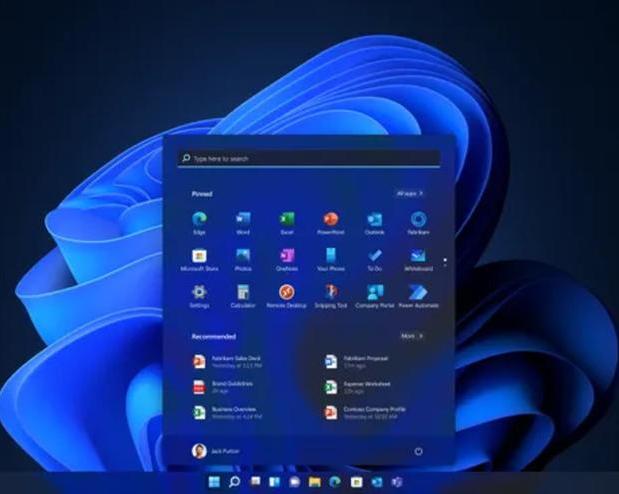Launch the Snipping Tool app
This screenshot has height=494, width=619.
[x=331, y=297]
